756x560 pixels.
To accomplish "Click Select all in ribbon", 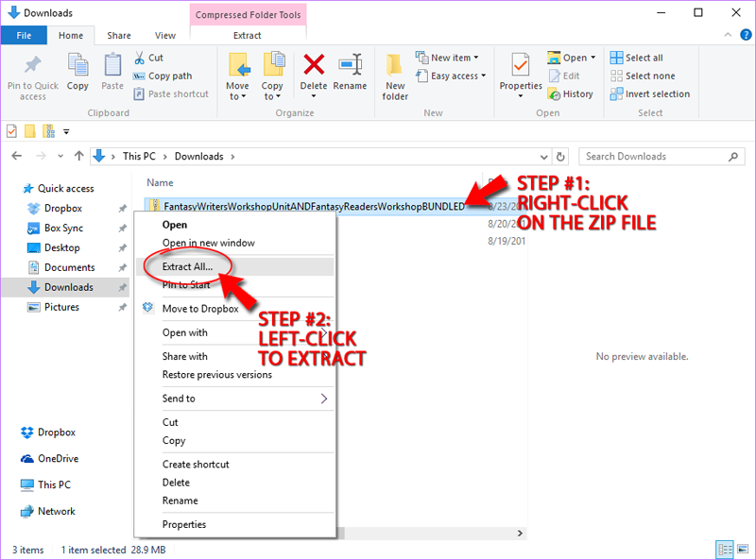I will [643, 58].
